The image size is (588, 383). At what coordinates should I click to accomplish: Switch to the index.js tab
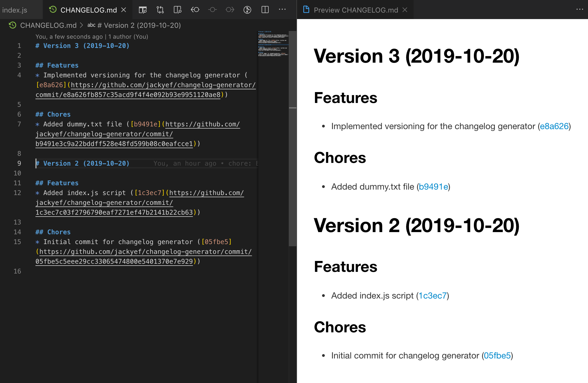[15, 10]
